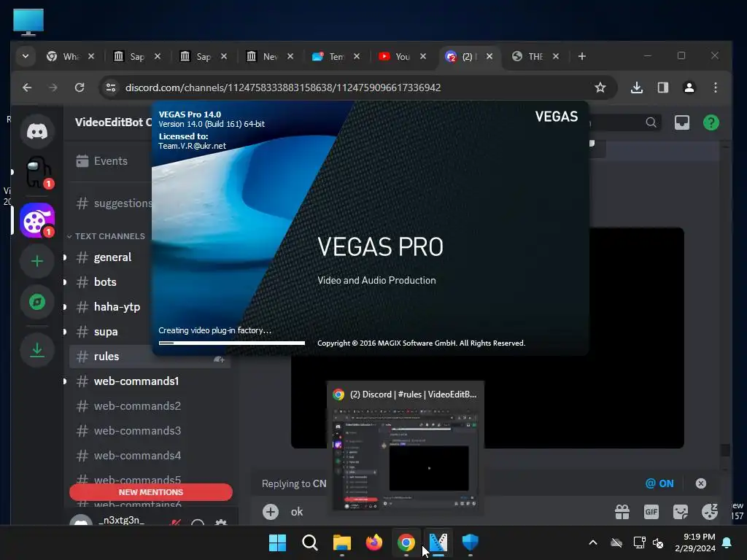Screen dimensions: 747x560
Task: Show hidden system tray icons
Action: [x=593, y=542]
